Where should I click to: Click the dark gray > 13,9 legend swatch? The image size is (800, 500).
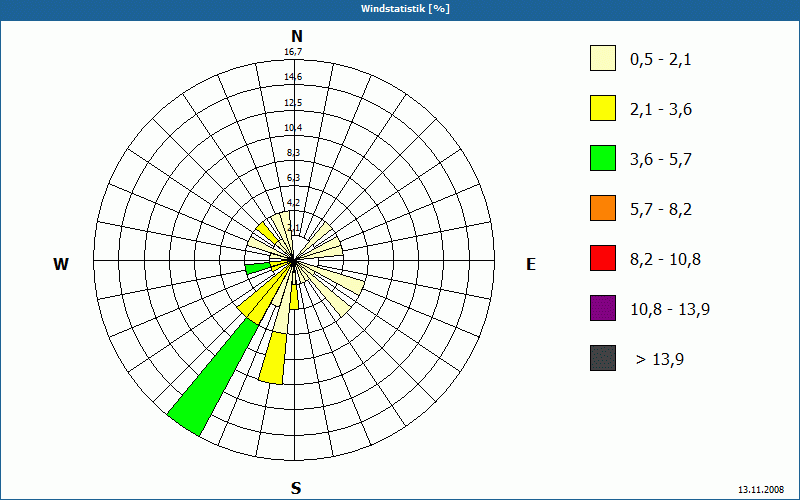click(603, 358)
